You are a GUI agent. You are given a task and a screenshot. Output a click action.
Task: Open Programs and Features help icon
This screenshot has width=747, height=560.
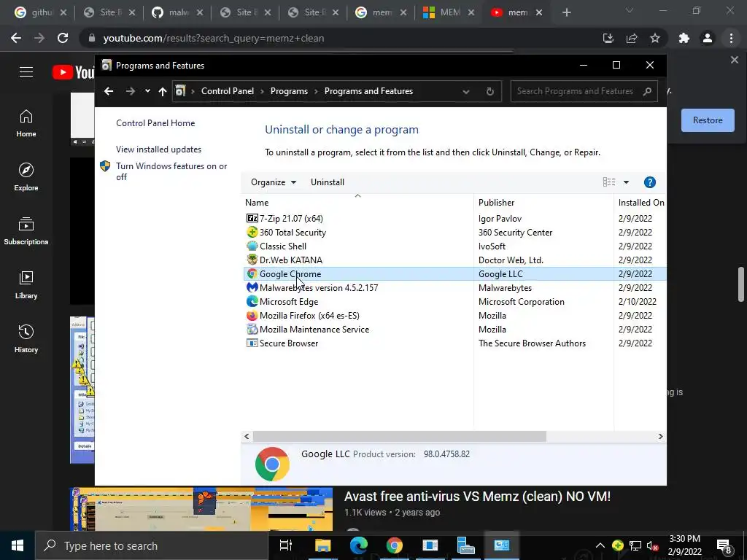(x=649, y=182)
